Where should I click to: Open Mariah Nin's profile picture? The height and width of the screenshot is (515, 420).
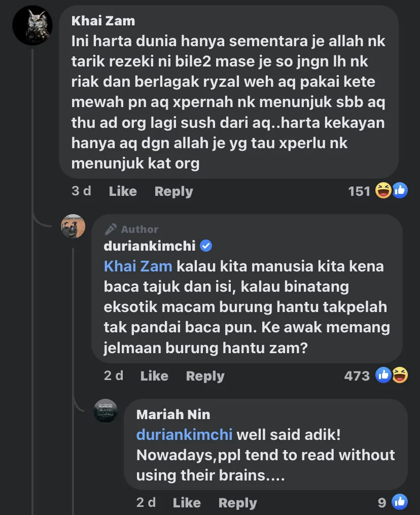(x=106, y=410)
